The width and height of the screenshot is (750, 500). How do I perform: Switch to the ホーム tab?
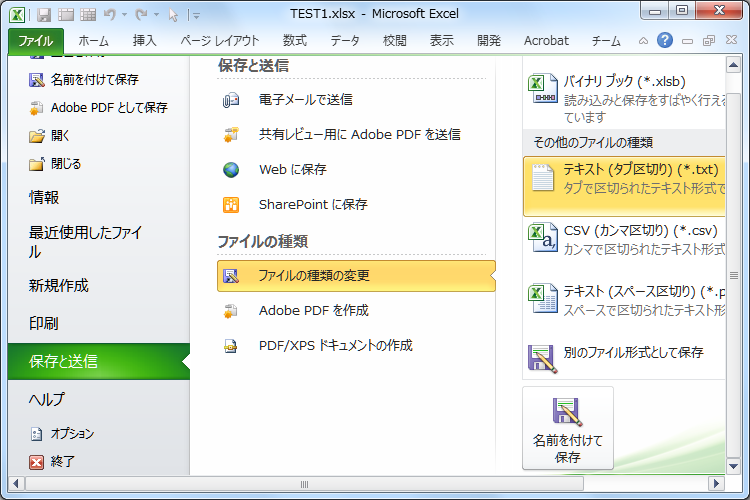[94, 41]
